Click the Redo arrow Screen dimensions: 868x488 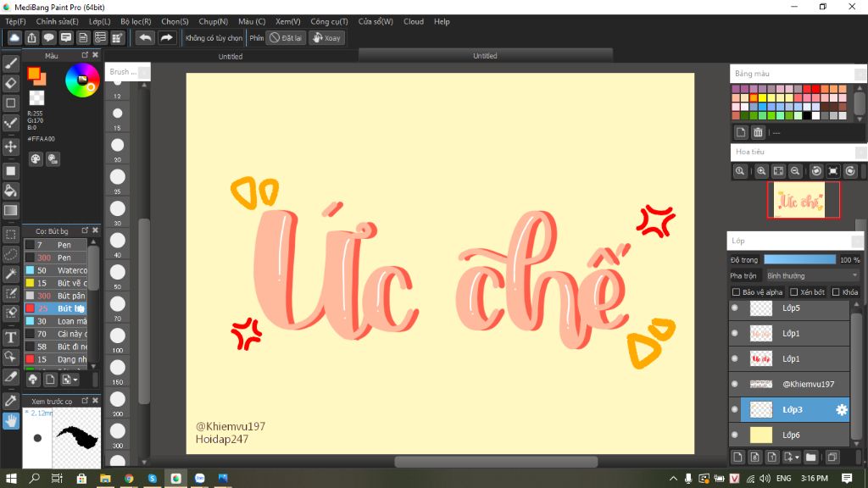pyautogui.click(x=166, y=37)
